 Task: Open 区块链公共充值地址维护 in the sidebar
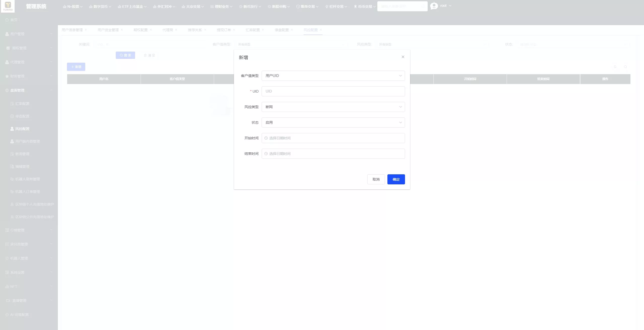29,217
